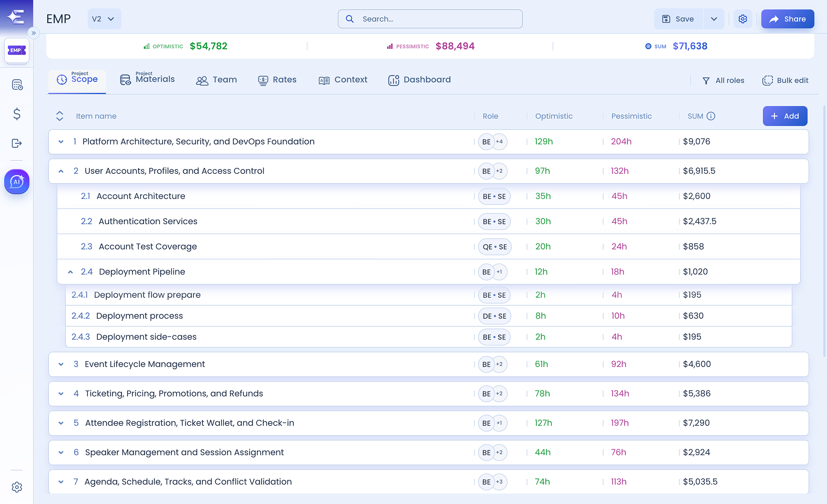Open the dollar sign pricing section

coord(17,114)
